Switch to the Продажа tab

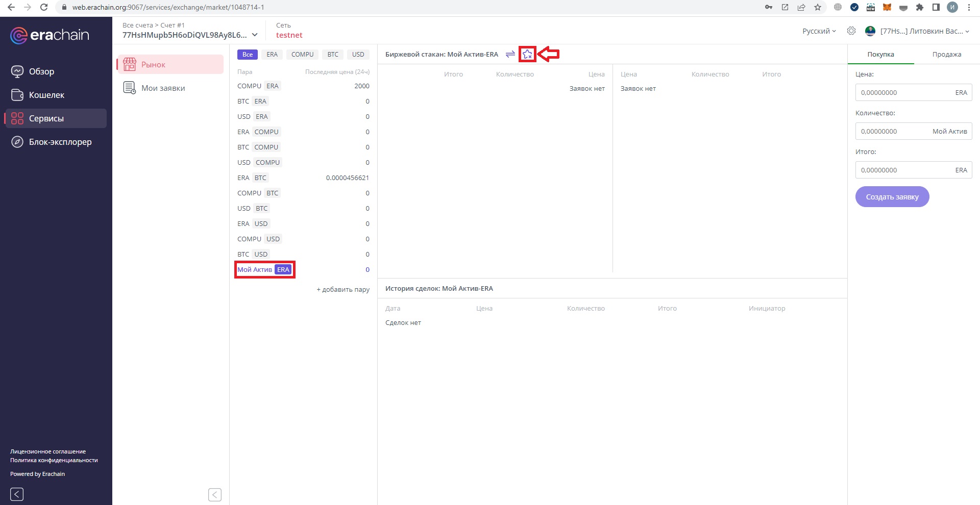coord(946,55)
